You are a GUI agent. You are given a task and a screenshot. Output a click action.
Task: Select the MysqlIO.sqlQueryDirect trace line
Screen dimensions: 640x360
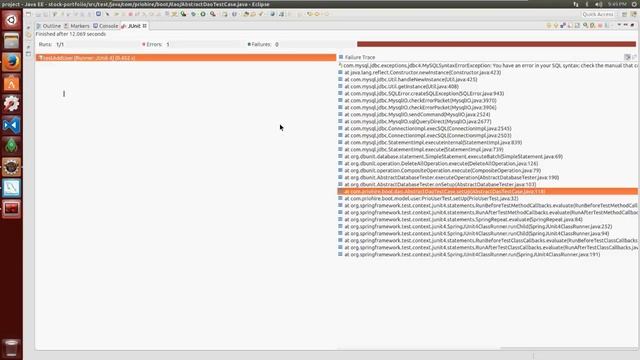pos(415,121)
